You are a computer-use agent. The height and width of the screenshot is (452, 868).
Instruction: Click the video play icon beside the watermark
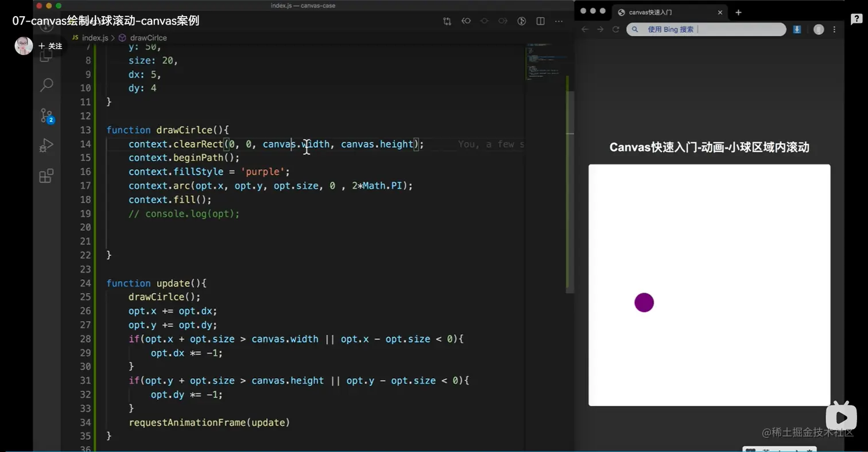pos(842,416)
